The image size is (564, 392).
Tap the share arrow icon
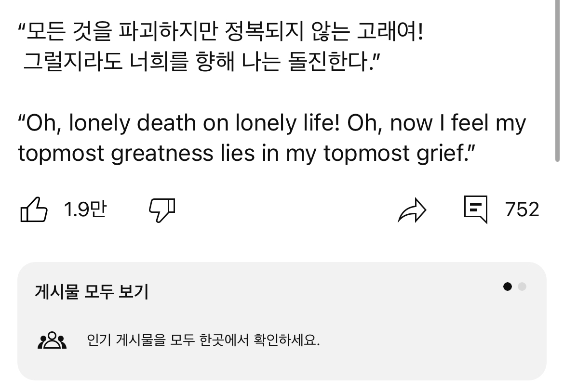point(412,210)
